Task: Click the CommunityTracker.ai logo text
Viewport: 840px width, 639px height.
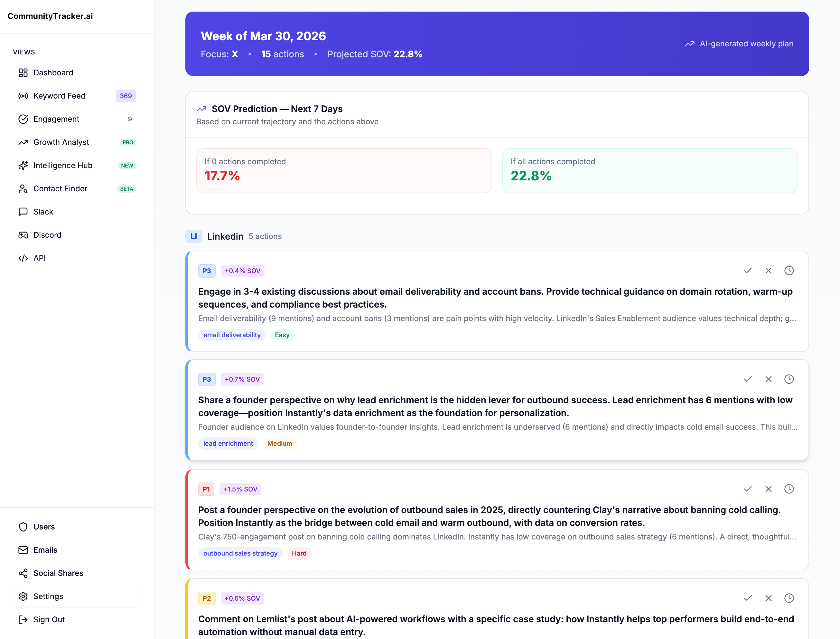Action: click(50, 16)
